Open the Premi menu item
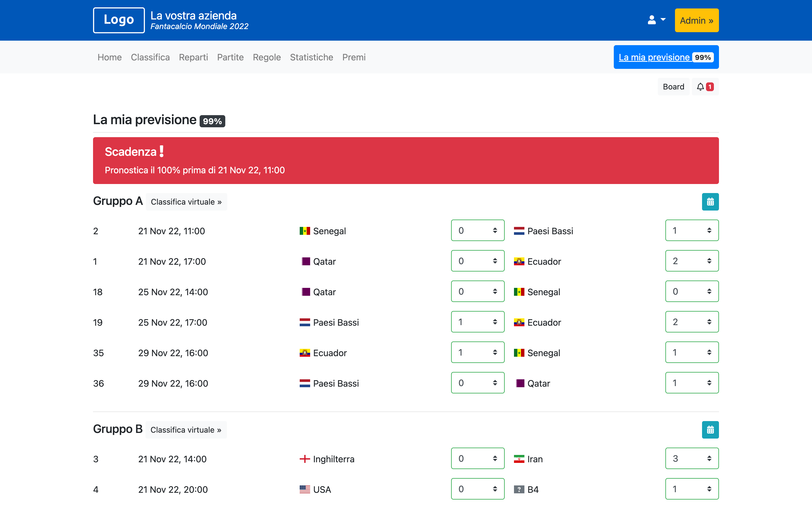Image resolution: width=812 pixels, height=508 pixels. pos(354,57)
